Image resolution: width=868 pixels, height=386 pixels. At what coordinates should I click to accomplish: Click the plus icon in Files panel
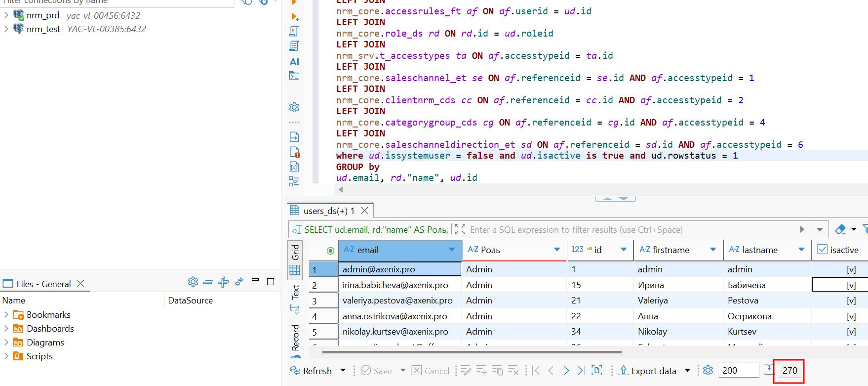point(223,282)
